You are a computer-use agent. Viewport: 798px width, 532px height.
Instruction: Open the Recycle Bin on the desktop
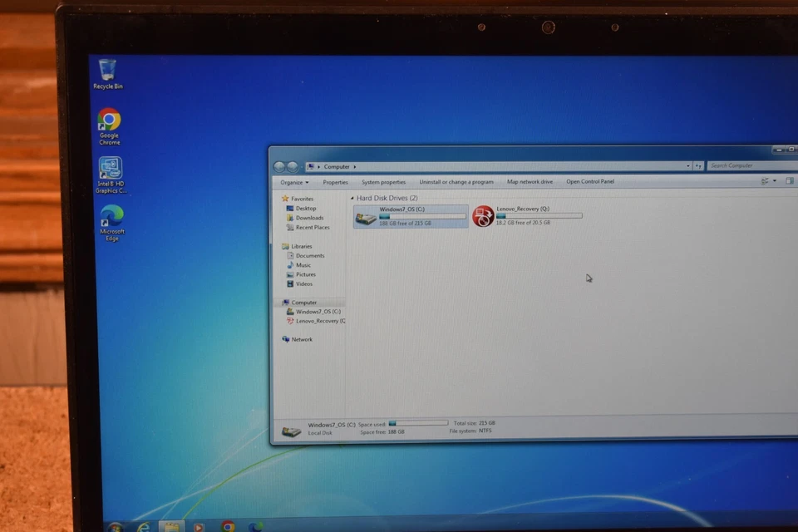[107, 71]
